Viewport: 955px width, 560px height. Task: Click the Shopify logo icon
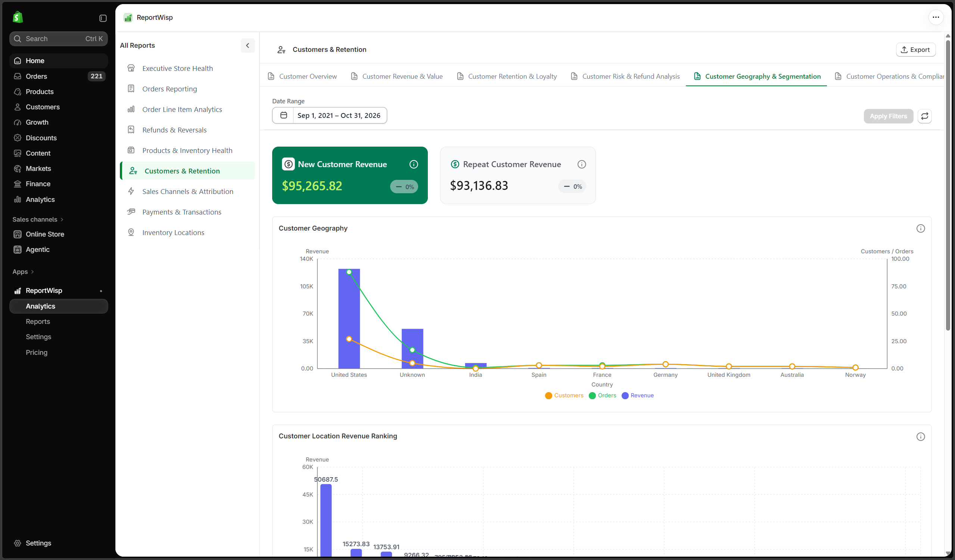pos(18,17)
